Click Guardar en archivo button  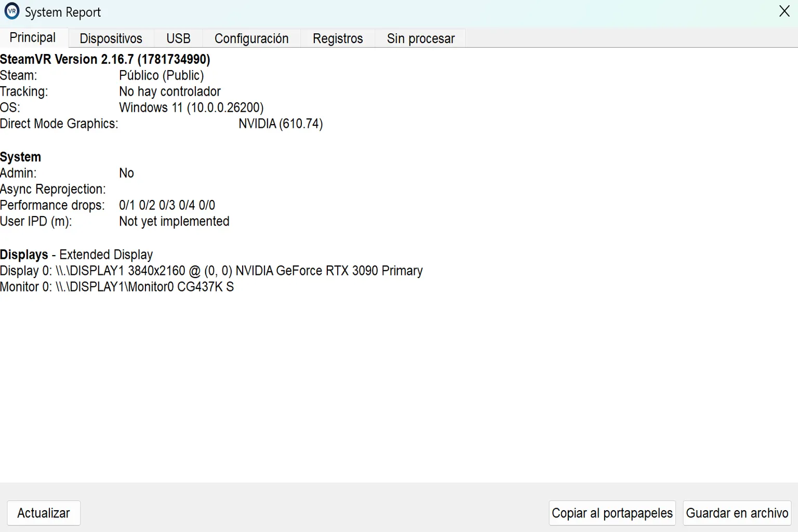tap(737, 513)
